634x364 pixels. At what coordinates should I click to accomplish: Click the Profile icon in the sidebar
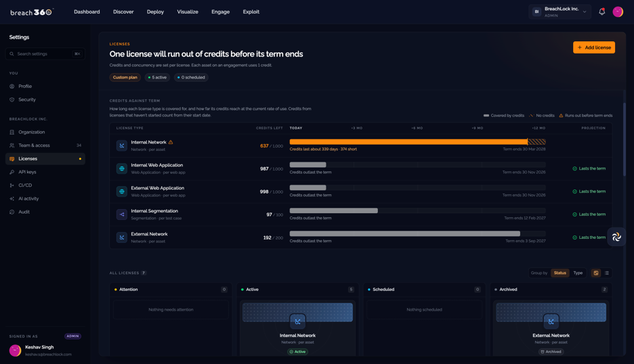tap(12, 87)
